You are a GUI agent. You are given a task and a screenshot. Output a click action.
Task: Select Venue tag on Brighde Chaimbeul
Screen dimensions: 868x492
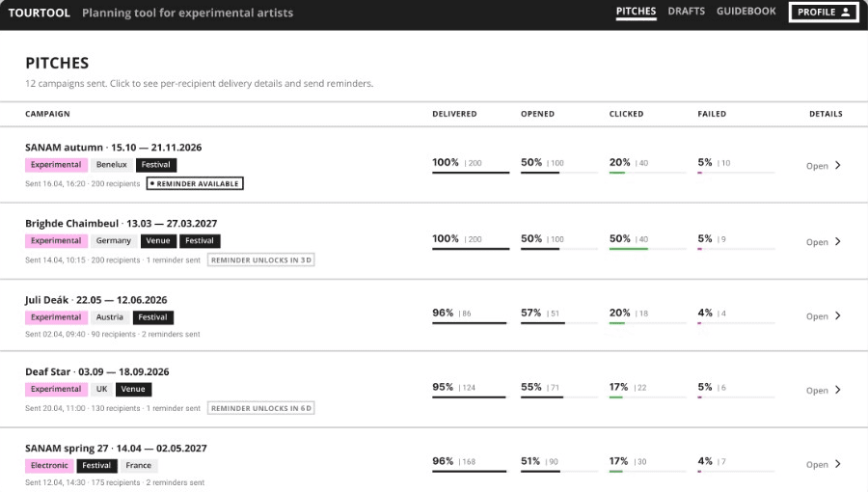[x=158, y=241]
